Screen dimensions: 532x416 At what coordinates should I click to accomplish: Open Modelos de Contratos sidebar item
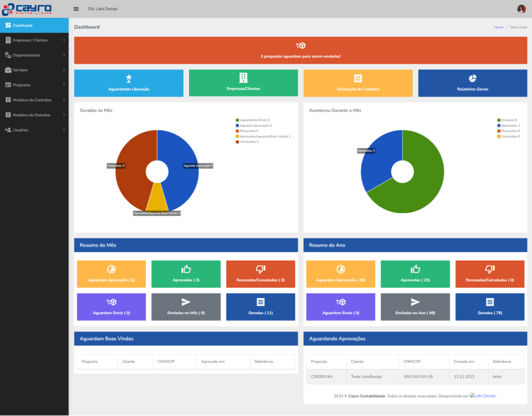34,100
